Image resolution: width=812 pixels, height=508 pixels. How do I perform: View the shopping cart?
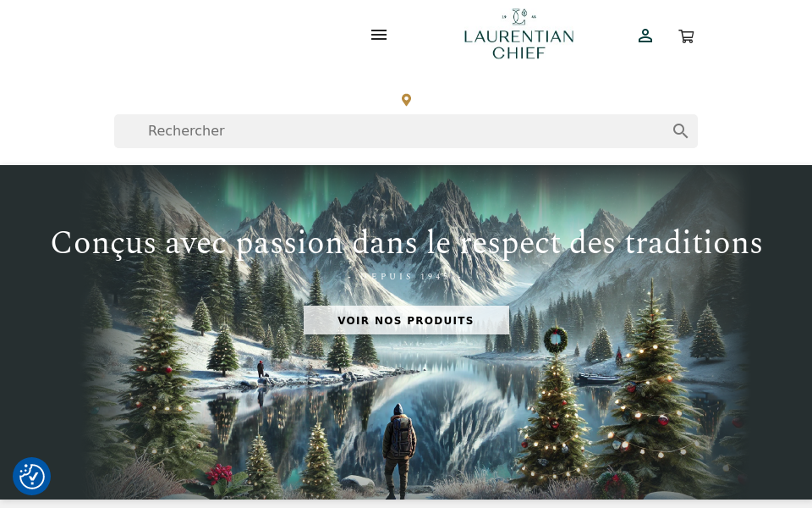[686, 36]
